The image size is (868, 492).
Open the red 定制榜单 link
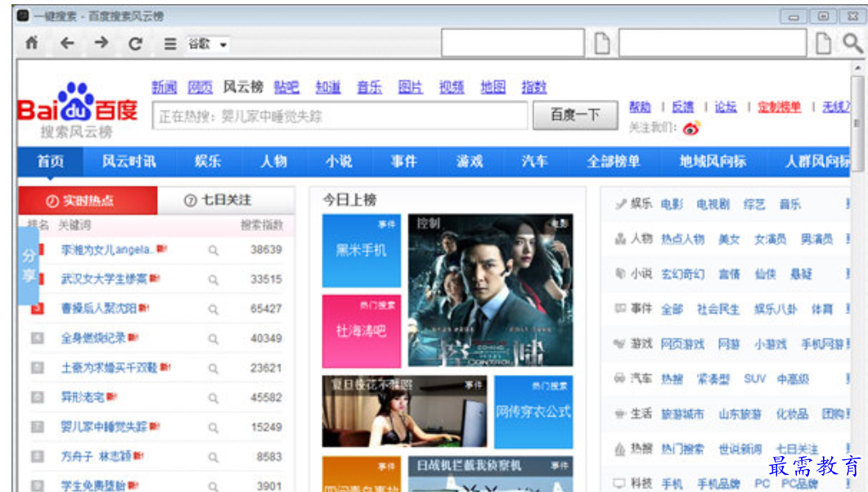[x=779, y=107]
